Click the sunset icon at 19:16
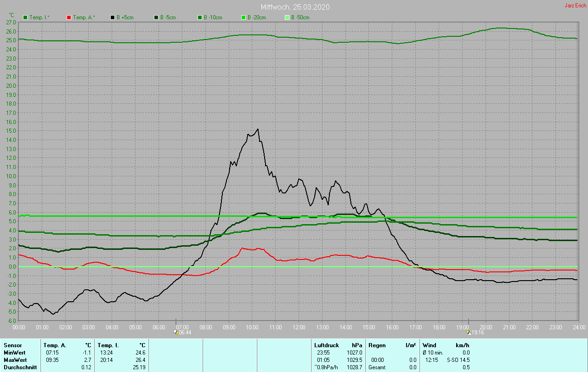This screenshot has width=588, height=372. coord(468,332)
